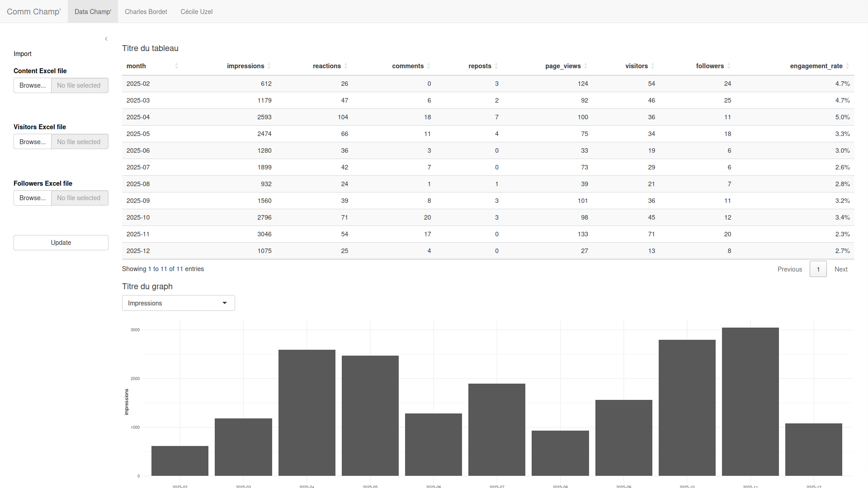Click the Update button

(x=61, y=243)
